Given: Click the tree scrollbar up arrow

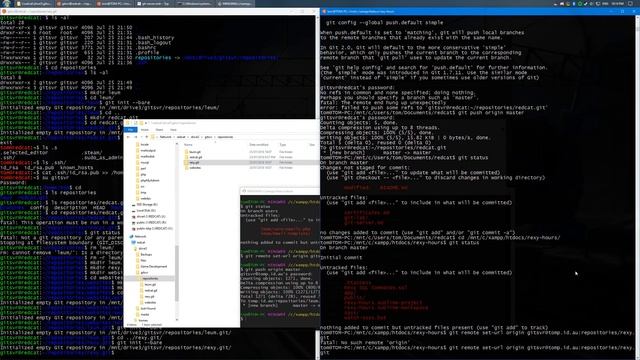Looking at the screenshot, I should (177, 144).
